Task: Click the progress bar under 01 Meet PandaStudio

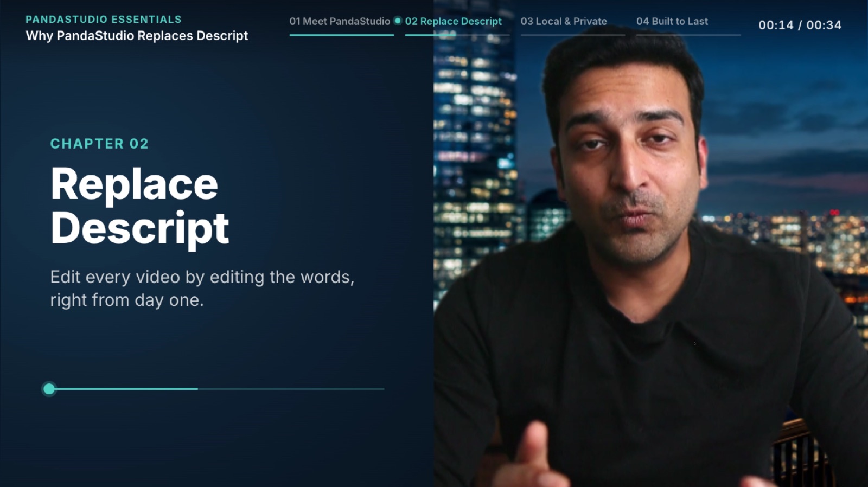Action: 341,35
